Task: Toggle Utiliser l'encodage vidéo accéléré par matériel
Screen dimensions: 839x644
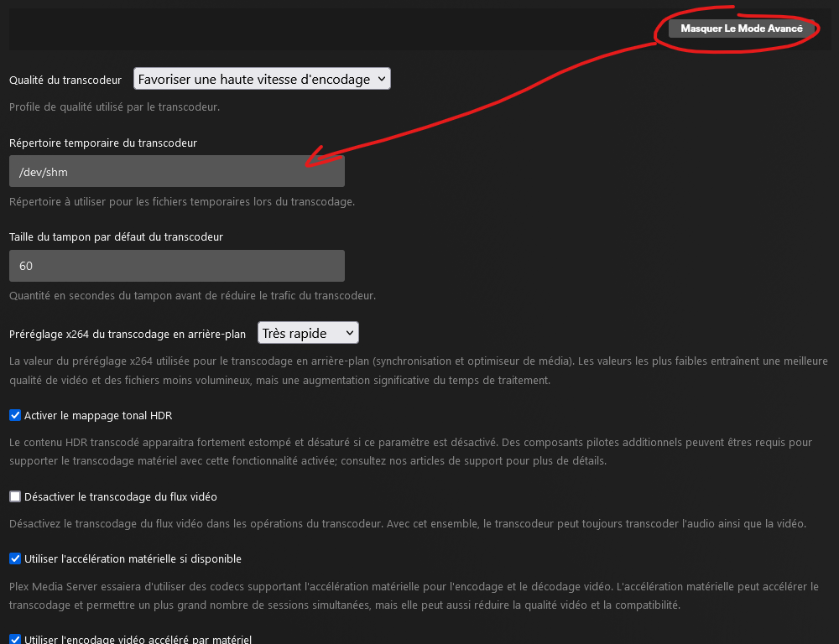Action: (15, 639)
